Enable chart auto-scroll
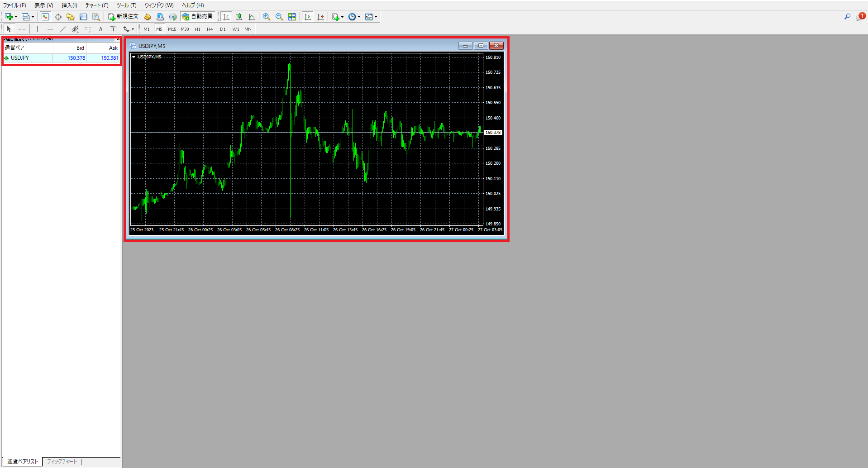The width and height of the screenshot is (868, 468). pos(308,17)
